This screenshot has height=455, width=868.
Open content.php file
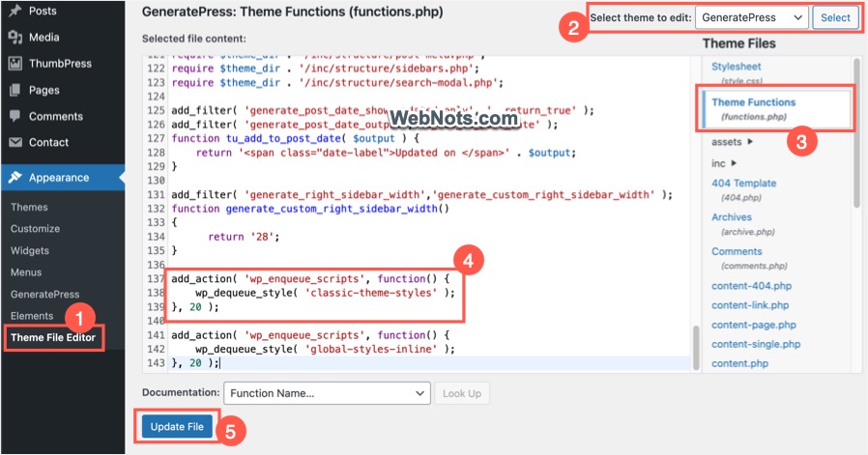tap(739, 363)
